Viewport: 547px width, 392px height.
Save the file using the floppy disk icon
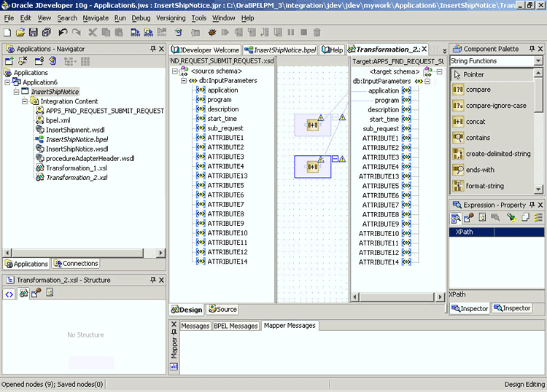click(33, 32)
